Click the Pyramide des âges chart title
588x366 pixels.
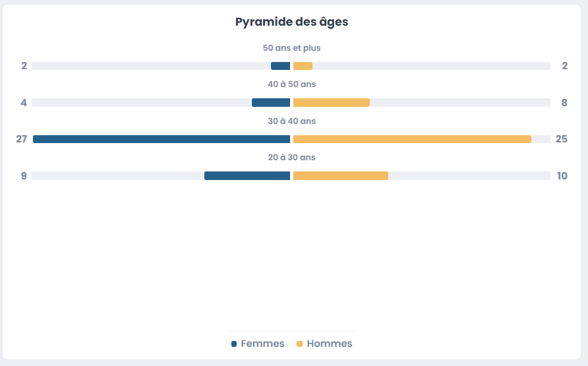point(291,22)
